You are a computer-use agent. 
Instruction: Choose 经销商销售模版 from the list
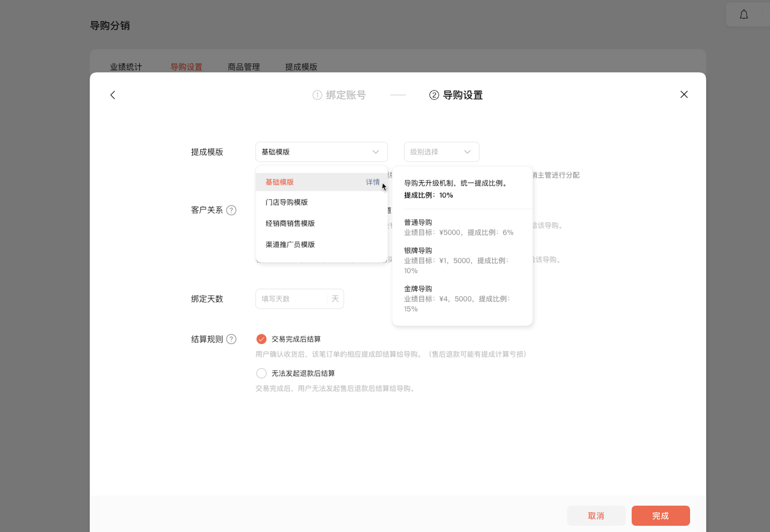(322, 223)
